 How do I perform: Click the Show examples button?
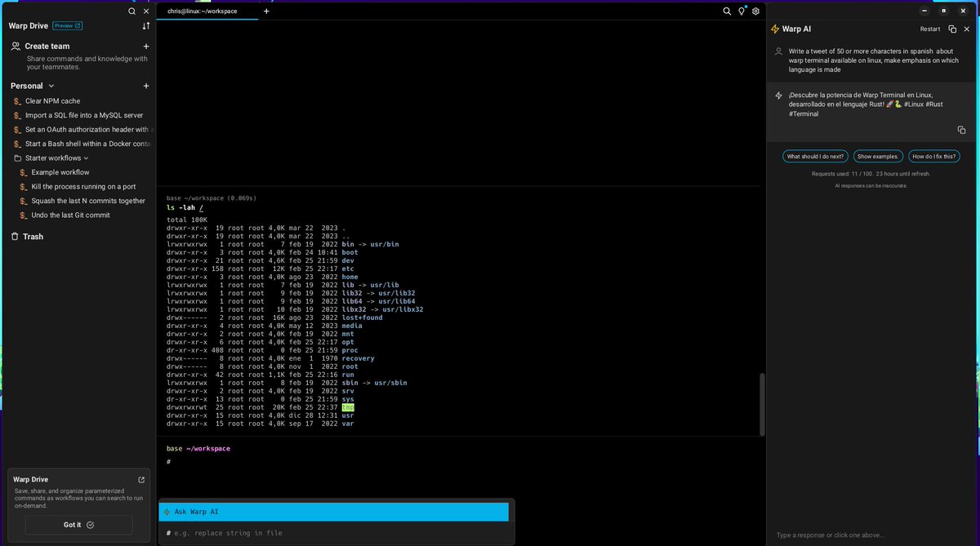[878, 156]
